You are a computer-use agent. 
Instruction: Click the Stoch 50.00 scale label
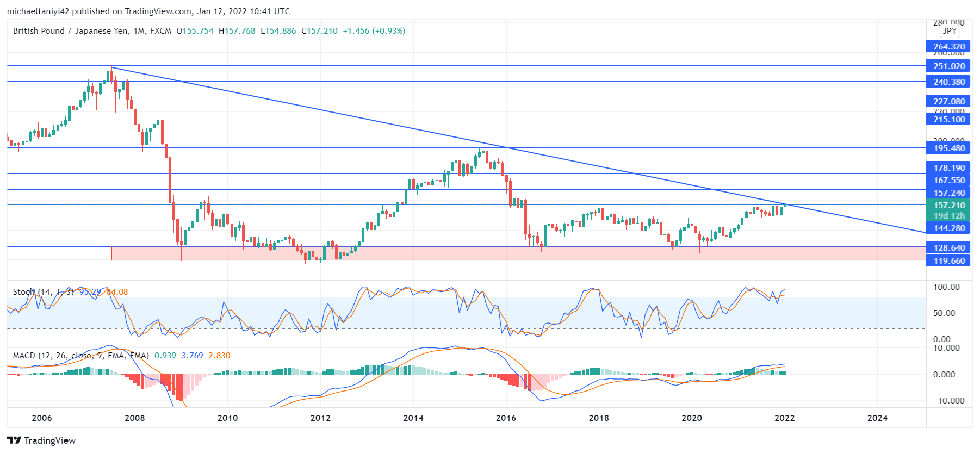[x=944, y=313]
